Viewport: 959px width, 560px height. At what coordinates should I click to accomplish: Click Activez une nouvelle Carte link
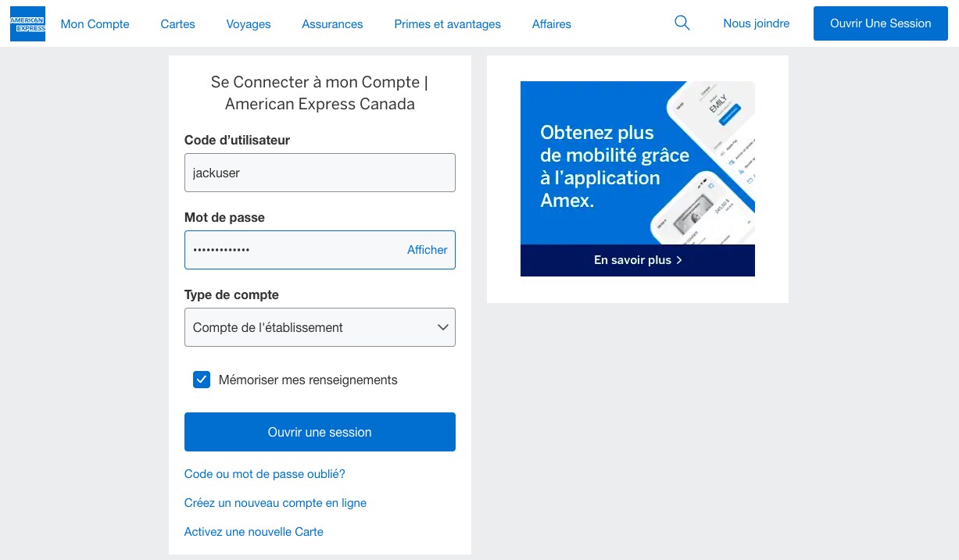point(253,532)
